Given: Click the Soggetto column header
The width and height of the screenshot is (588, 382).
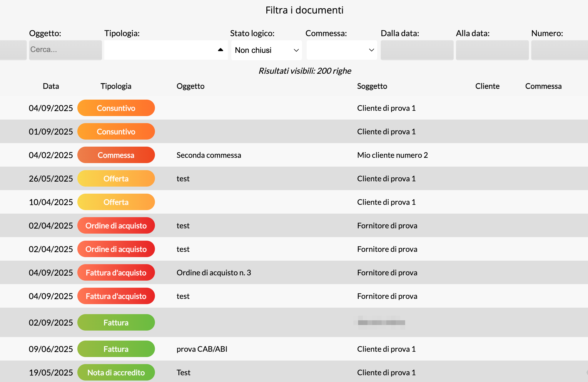Looking at the screenshot, I should [x=372, y=86].
